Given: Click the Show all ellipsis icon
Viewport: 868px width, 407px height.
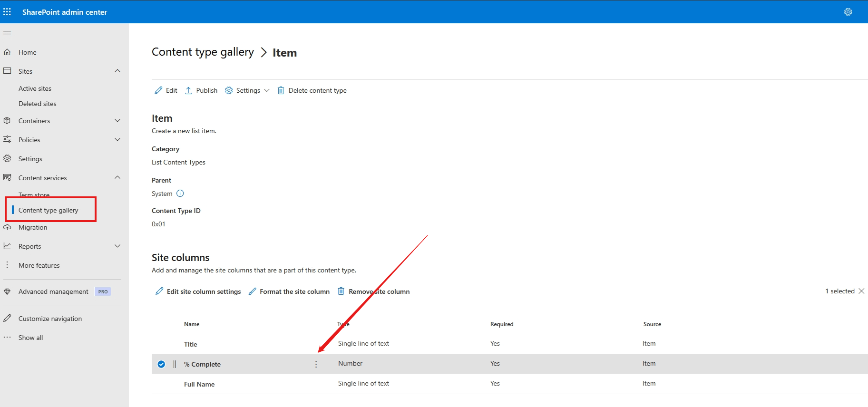Looking at the screenshot, I should pyautogui.click(x=7, y=337).
